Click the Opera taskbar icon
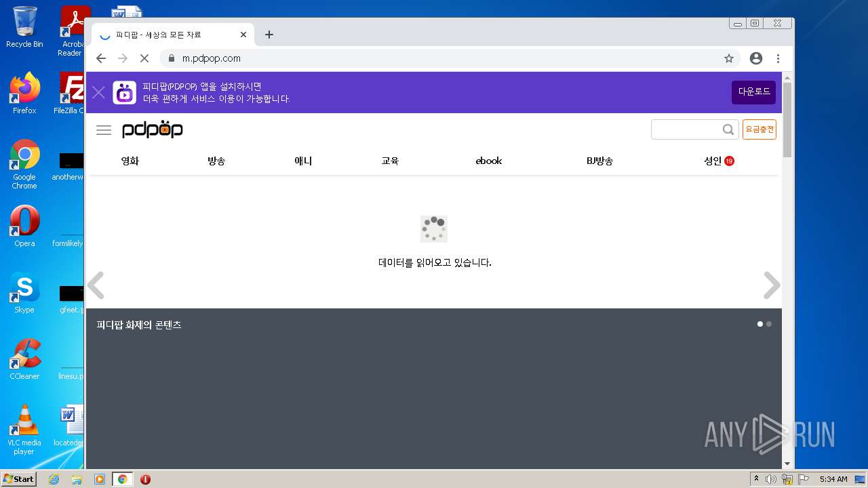868x488 pixels. pos(145,479)
